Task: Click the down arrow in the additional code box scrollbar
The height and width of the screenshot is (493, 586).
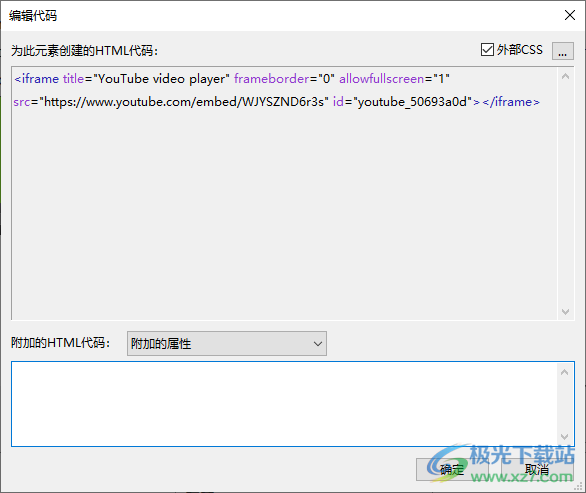Action: click(x=565, y=437)
